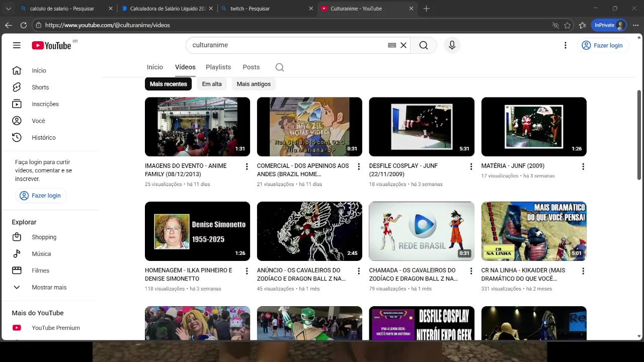Open YouTube settings three-dot menu
Screen dimensions: 644x362
565,45
